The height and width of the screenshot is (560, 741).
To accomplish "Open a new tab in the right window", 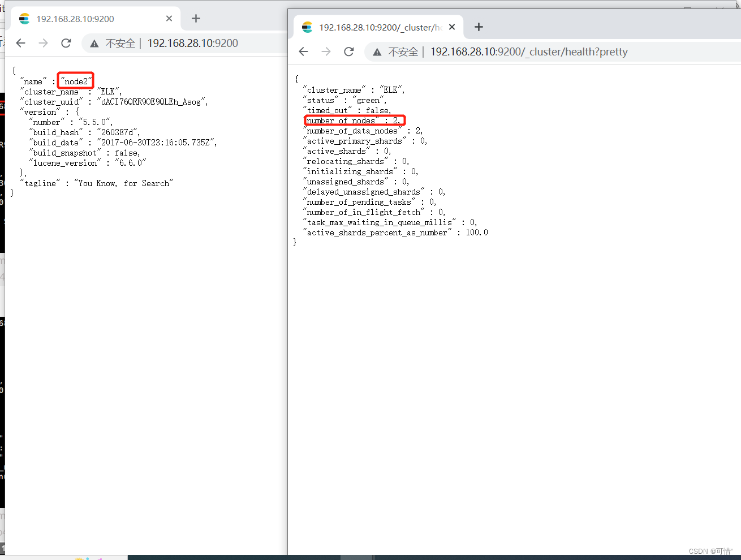I will pyautogui.click(x=479, y=27).
